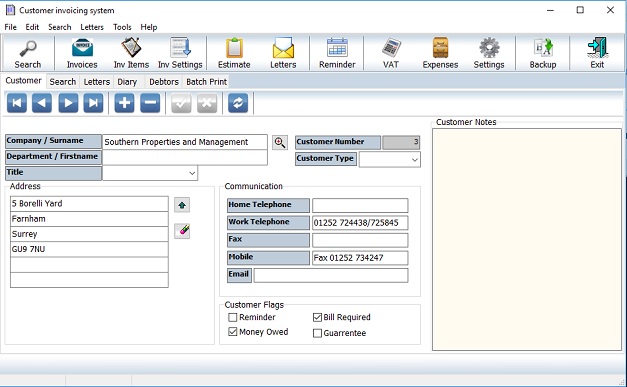The height and width of the screenshot is (387, 627).
Task: Enable the Guarrentee checkbox
Action: click(317, 333)
